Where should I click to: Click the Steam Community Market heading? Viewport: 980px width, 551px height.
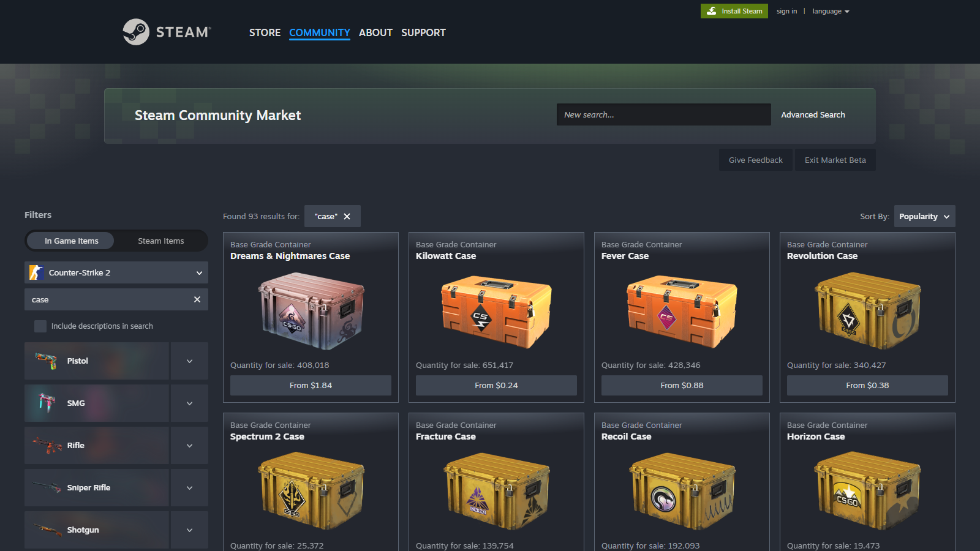coord(217,115)
